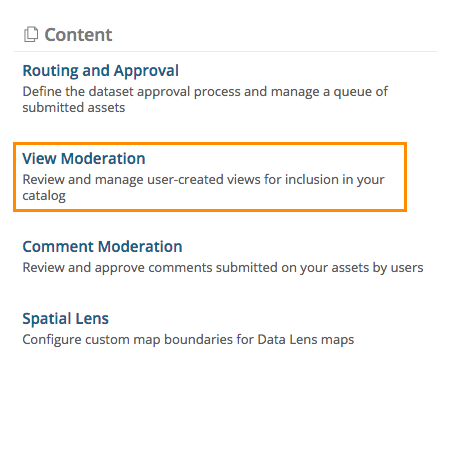The image size is (456, 460).
Task: Click the Content section pages icon
Action: coord(31,34)
